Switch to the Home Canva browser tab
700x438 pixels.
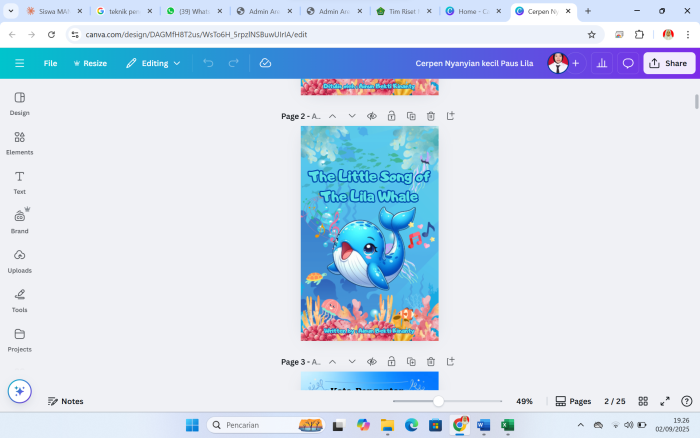(x=473, y=11)
